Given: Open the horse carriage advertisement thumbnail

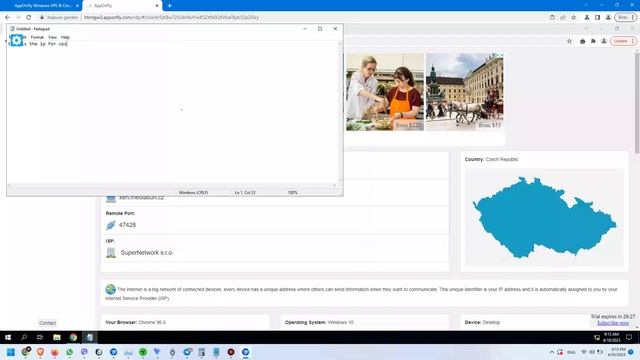Looking at the screenshot, I should 464,92.
